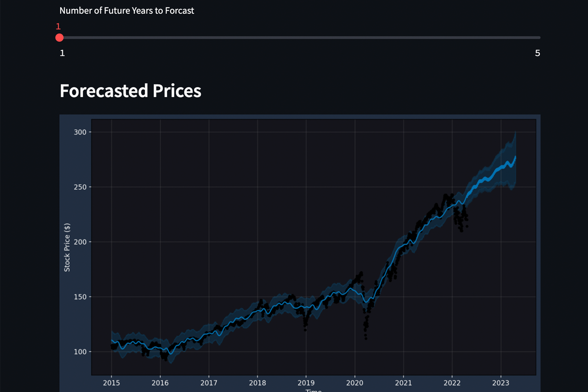Screen dimensions: 588x392
Task: Click the '2015' tick label
Action: pos(112,383)
